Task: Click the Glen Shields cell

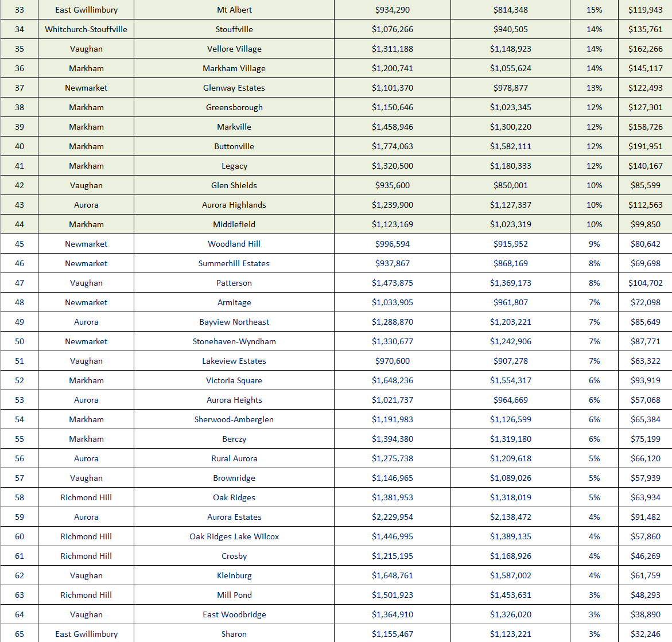Action: click(x=234, y=185)
